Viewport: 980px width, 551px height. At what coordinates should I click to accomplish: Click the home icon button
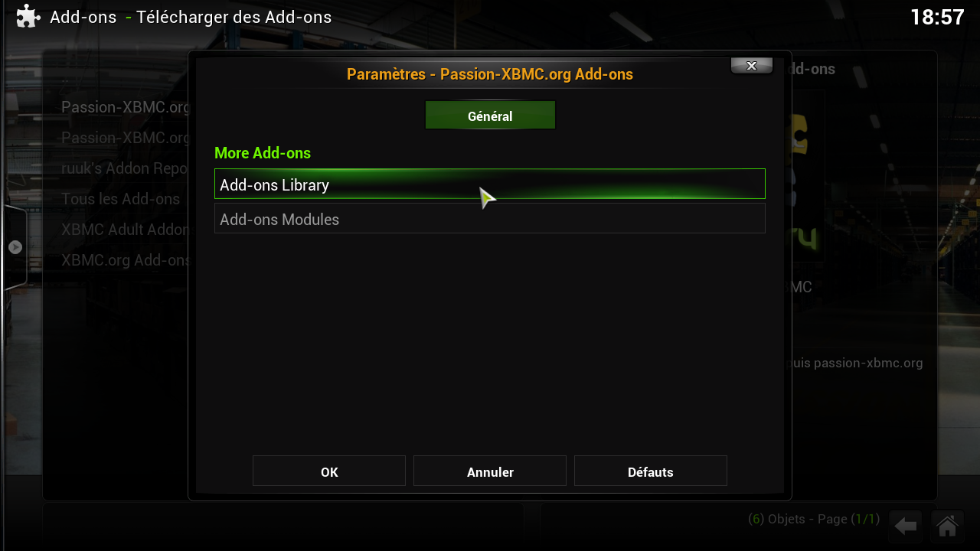(947, 526)
